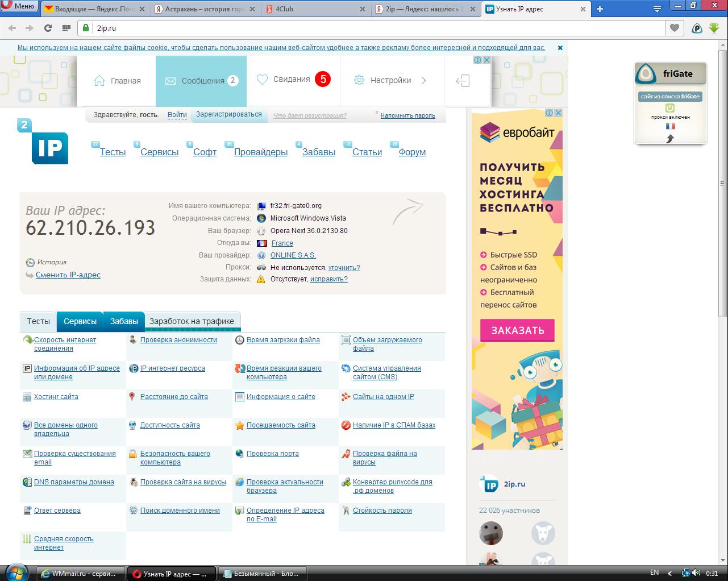Click the уточнить? proxy link

(344, 267)
